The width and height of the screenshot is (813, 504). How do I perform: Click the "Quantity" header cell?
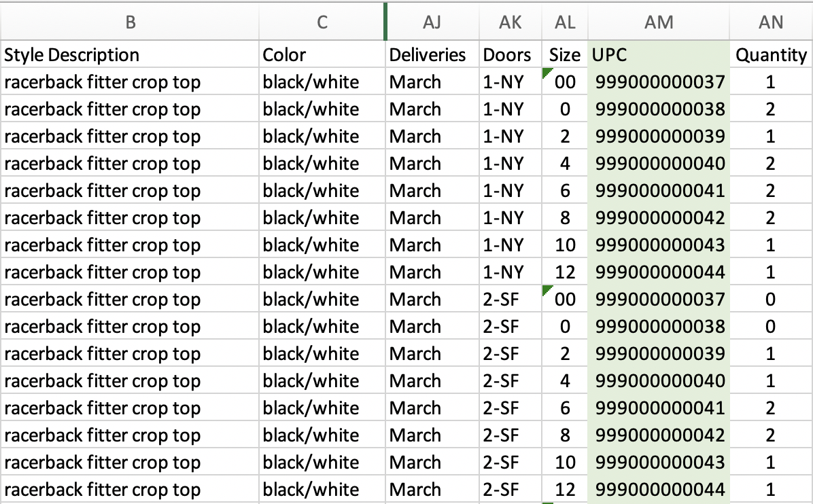tap(771, 54)
